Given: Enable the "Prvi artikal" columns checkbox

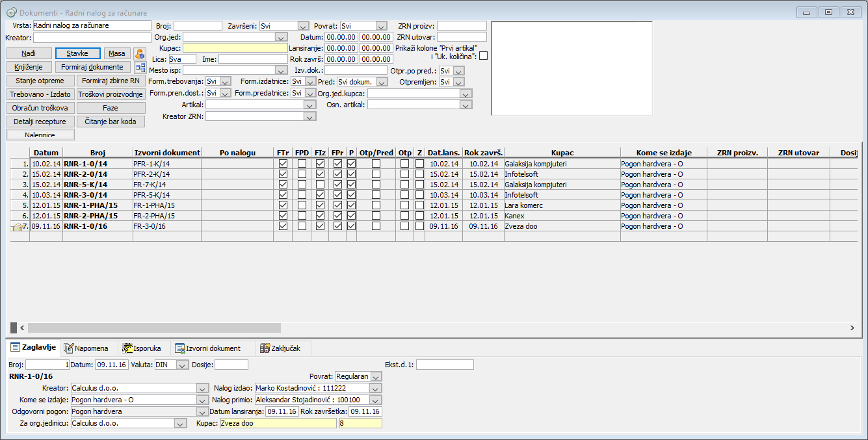Looking at the screenshot, I should [483, 56].
